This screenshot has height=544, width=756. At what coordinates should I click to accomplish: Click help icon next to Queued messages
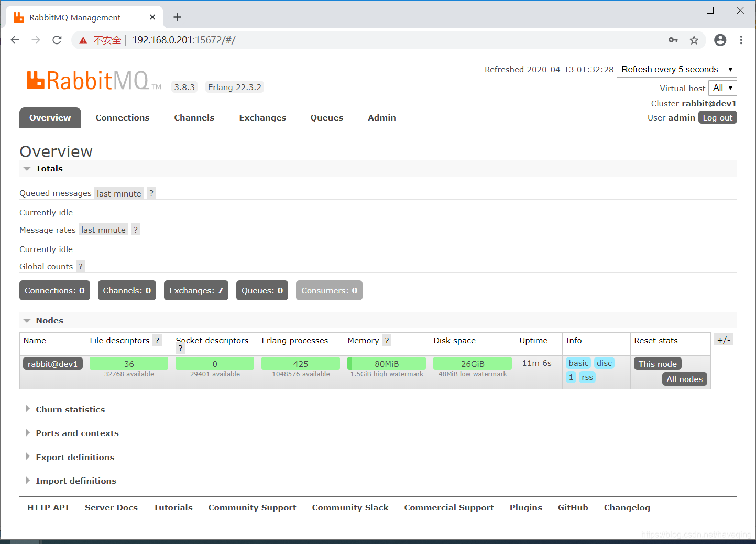[x=151, y=193]
